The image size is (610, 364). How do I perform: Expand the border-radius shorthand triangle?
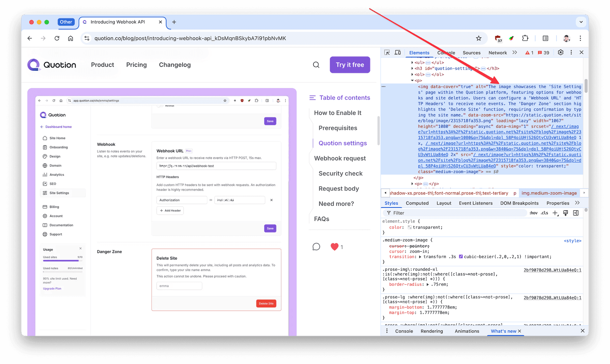(428, 284)
